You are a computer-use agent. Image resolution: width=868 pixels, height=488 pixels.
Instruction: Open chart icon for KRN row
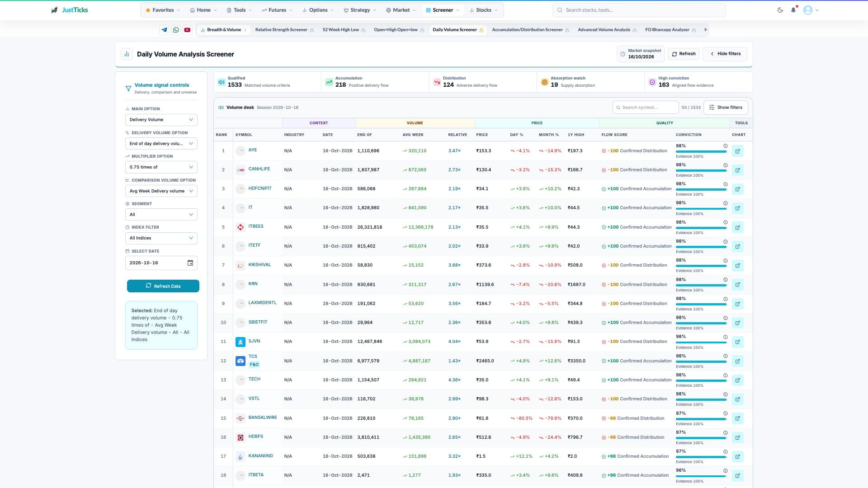[738, 285]
